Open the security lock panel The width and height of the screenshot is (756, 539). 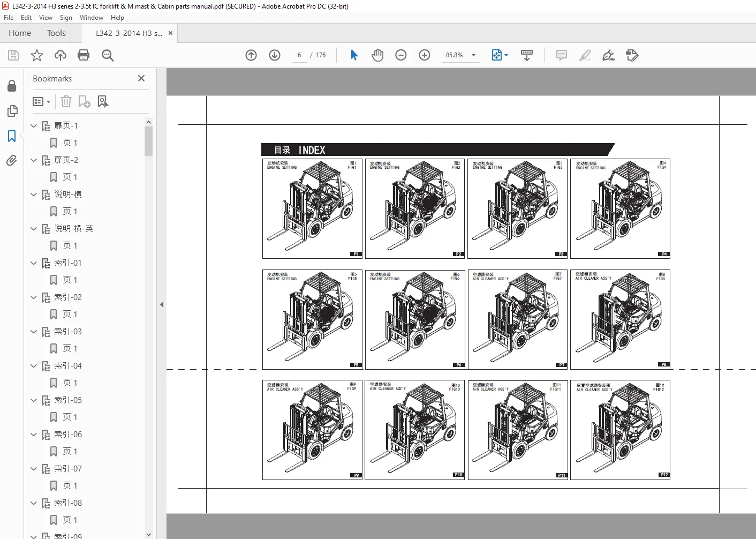[12, 86]
